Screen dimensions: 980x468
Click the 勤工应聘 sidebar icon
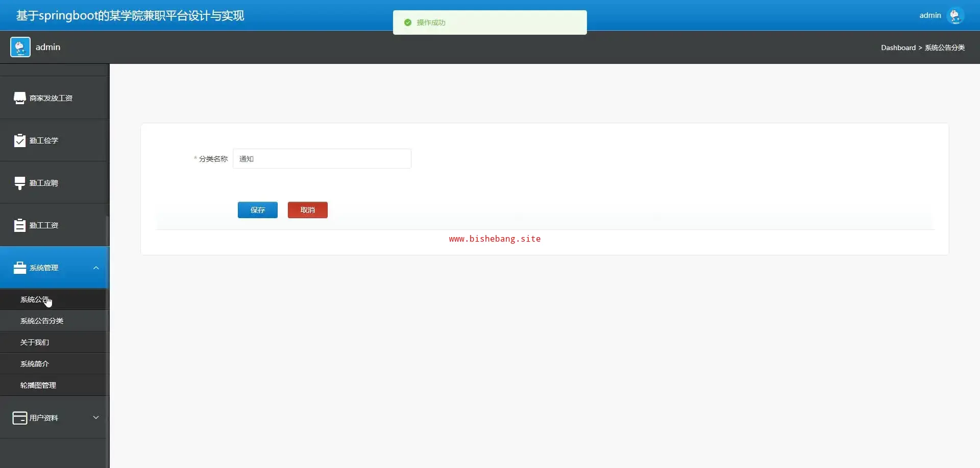pyautogui.click(x=19, y=183)
